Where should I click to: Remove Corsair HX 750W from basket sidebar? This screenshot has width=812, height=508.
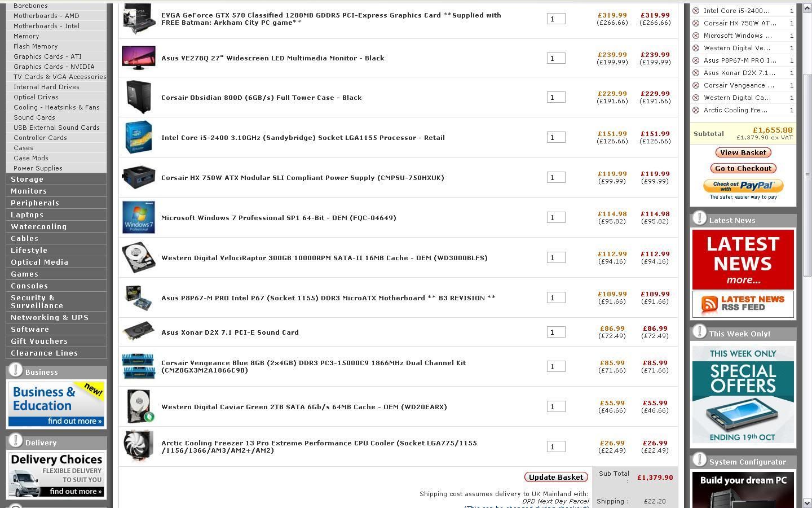point(696,23)
